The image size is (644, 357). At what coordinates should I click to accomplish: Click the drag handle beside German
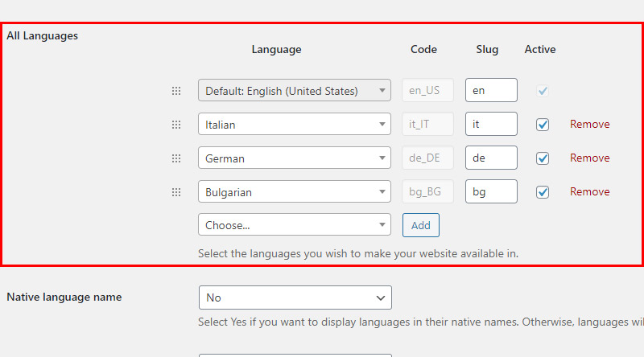click(176, 158)
